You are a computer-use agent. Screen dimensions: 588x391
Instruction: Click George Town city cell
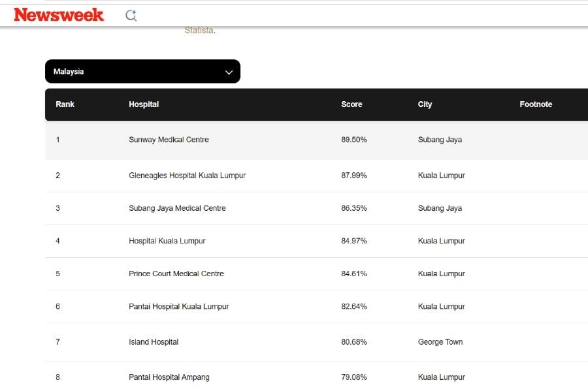pos(440,341)
